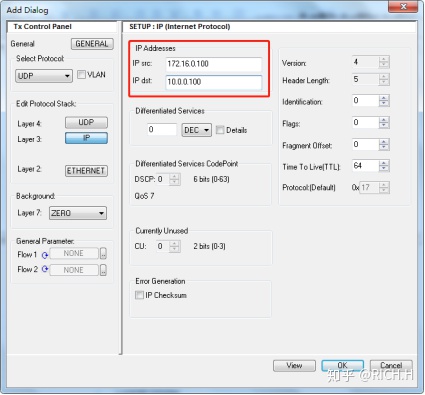Viewport: 425px width, 395px height.
Task: Click the IP src address field
Action: 214,64
